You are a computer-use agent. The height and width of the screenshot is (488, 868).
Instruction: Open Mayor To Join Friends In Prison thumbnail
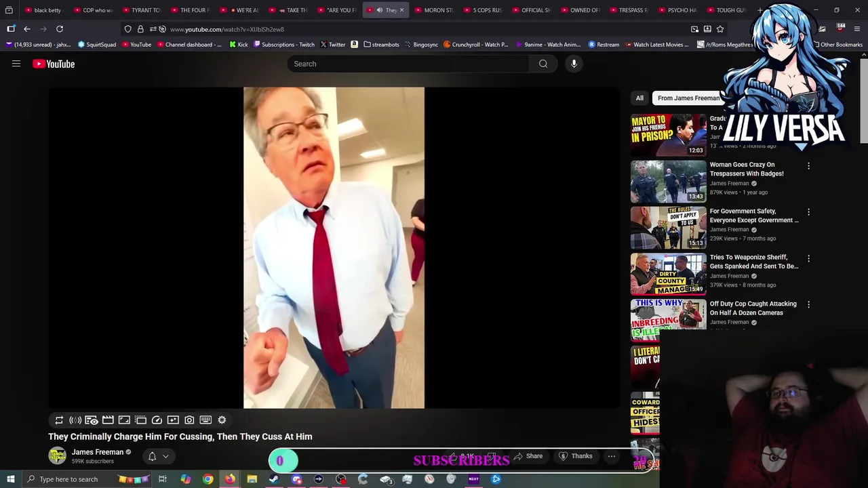(668, 135)
